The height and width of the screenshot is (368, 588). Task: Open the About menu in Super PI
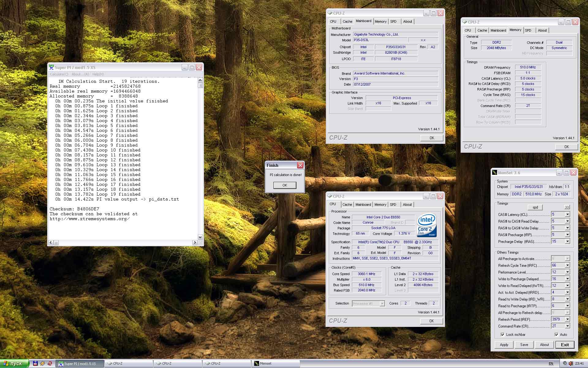click(x=80, y=74)
